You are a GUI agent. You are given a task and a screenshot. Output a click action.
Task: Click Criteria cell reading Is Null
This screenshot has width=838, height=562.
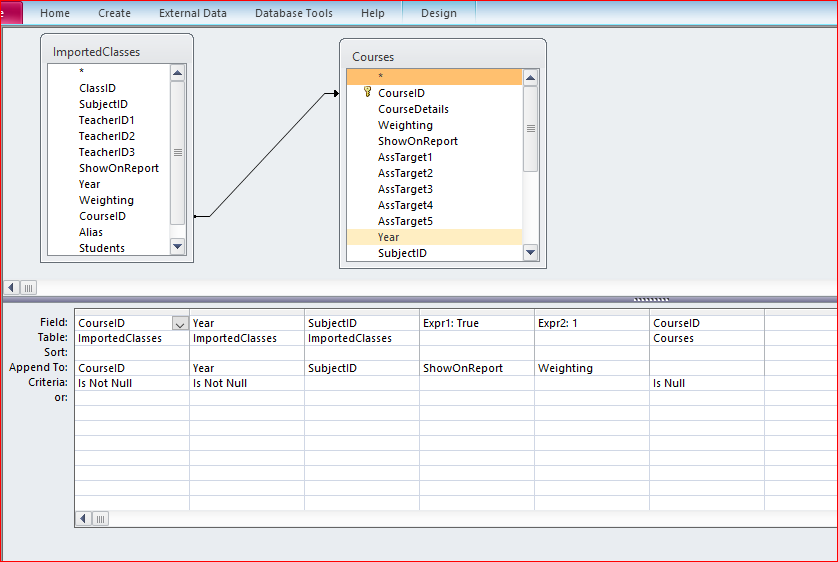707,383
